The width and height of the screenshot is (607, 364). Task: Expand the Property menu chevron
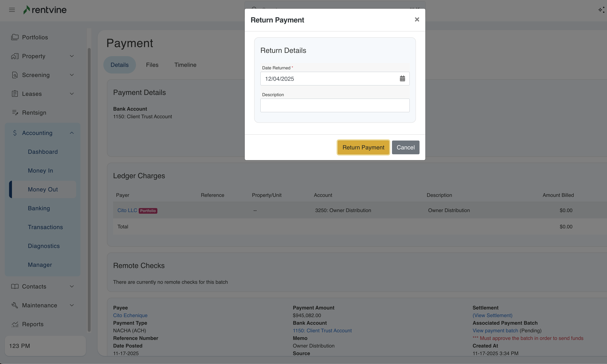(72, 56)
